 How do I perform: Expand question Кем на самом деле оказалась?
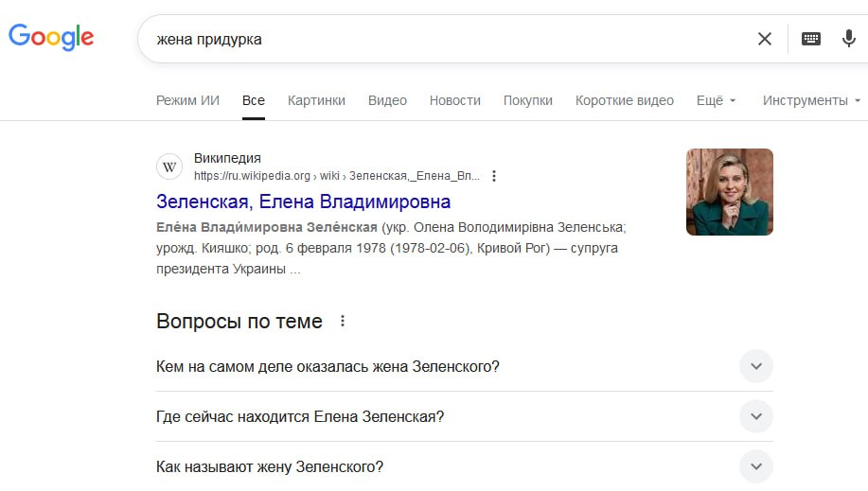click(x=755, y=366)
